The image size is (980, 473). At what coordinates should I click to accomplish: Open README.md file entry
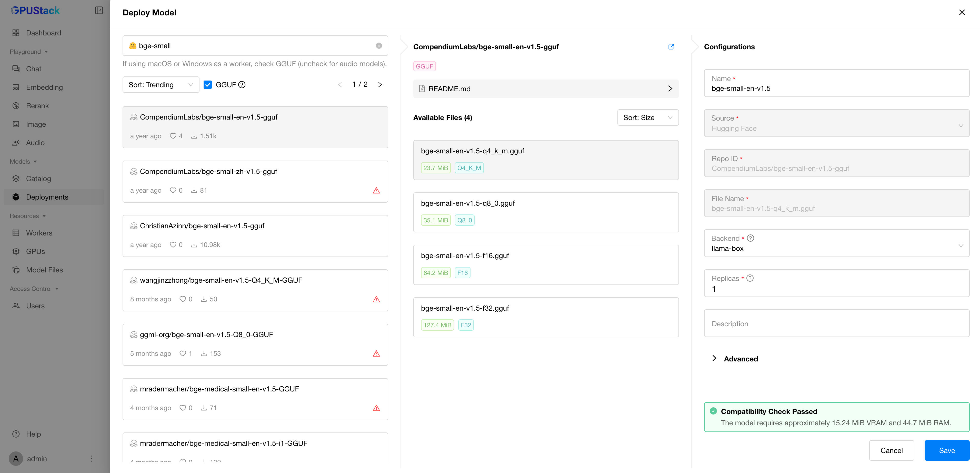pos(546,89)
